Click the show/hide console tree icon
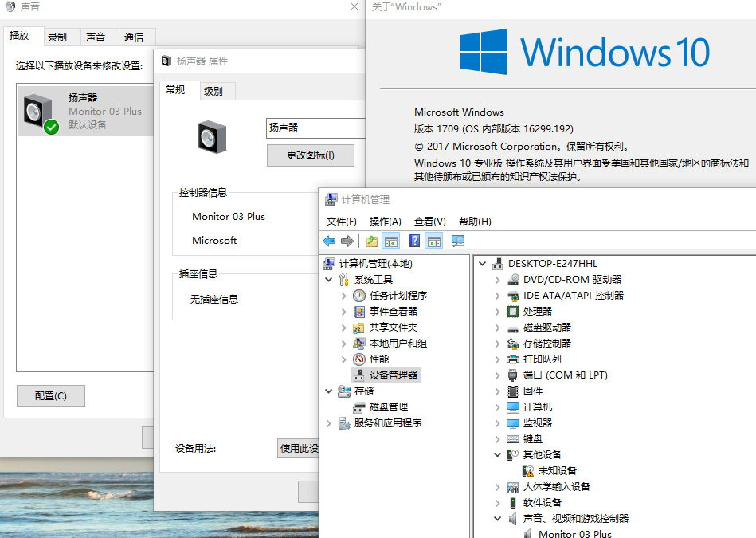The image size is (756, 538). coord(391,241)
